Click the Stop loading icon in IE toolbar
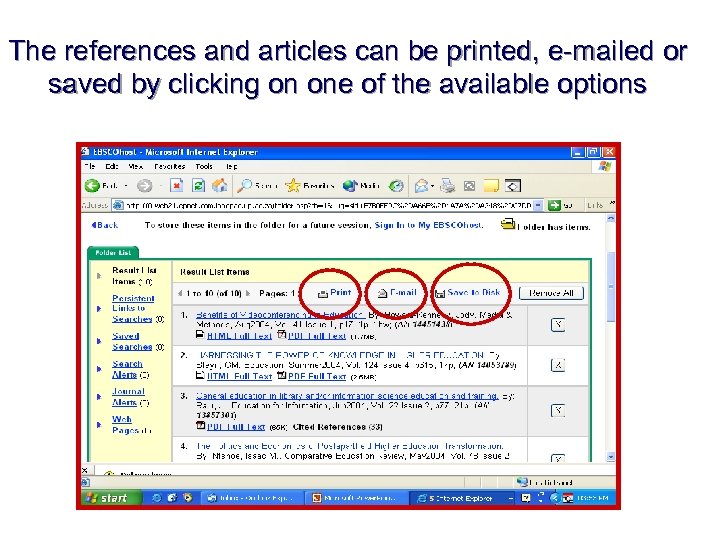The height and width of the screenshot is (540, 720). [176, 186]
